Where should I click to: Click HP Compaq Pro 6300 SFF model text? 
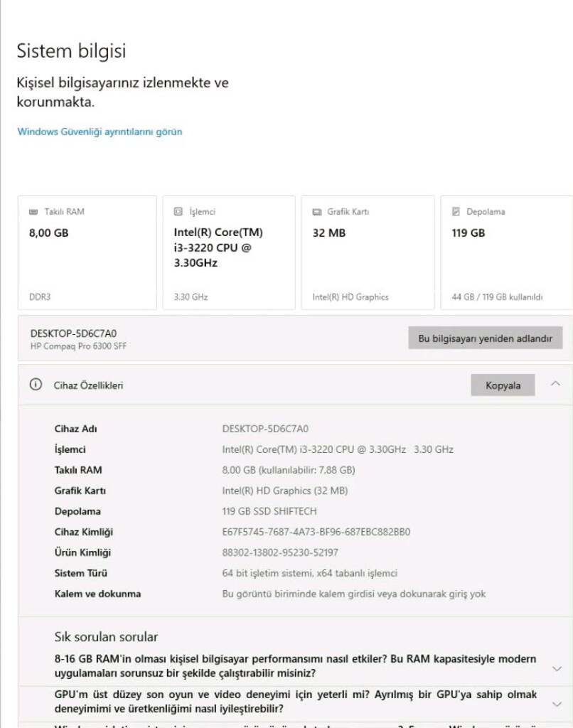[x=78, y=346]
